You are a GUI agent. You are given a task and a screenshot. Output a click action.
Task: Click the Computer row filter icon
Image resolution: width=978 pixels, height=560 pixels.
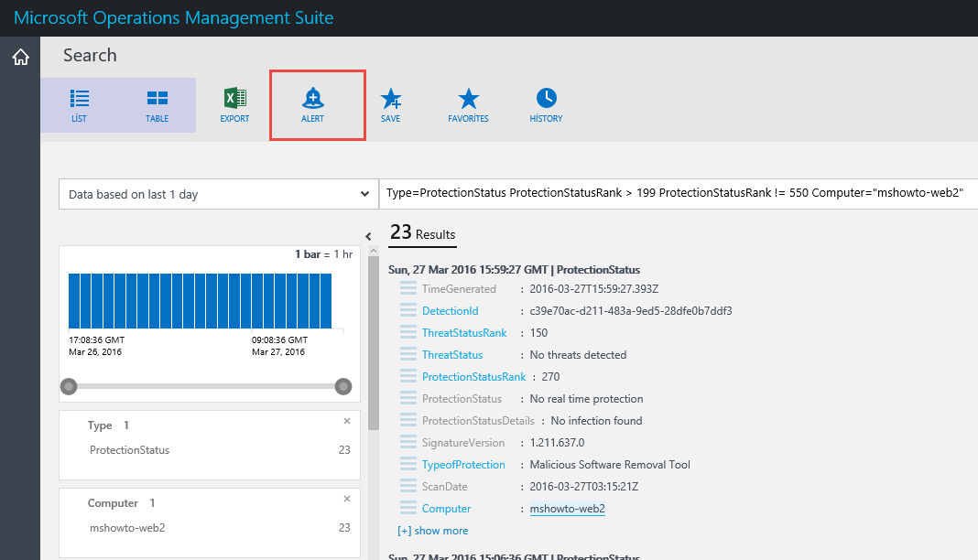click(407, 507)
